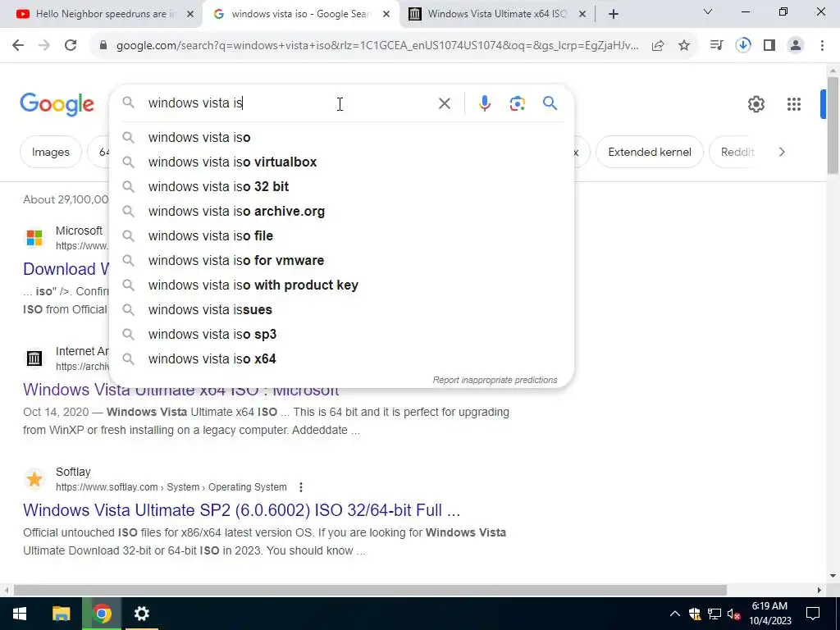Click the muted volume tray icon
The image size is (840, 630).
point(734,614)
